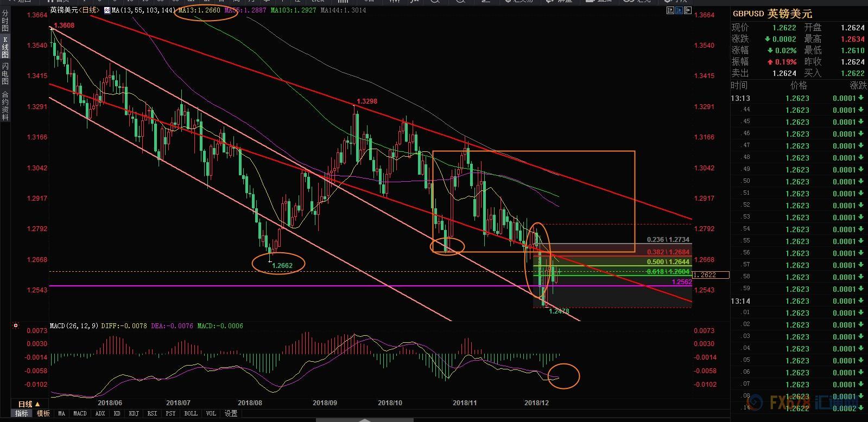Click the 1.3298 peak label
Viewport: 868px width, 422px height.
tap(366, 101)
